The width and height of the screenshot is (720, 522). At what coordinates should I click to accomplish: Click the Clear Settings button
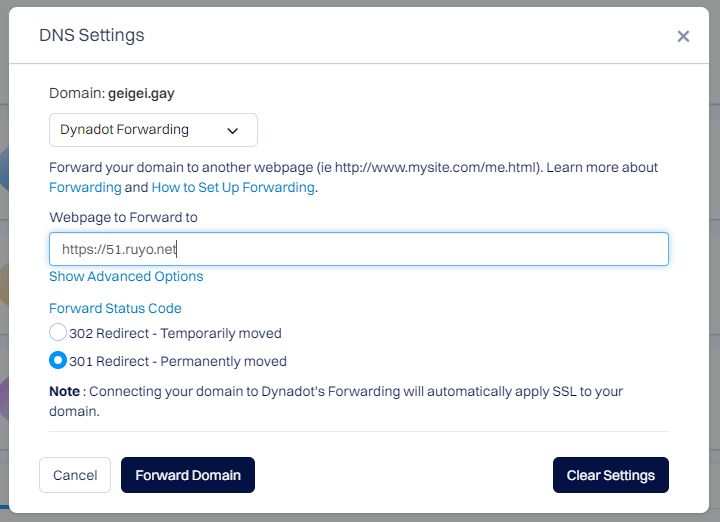[611, 475]
